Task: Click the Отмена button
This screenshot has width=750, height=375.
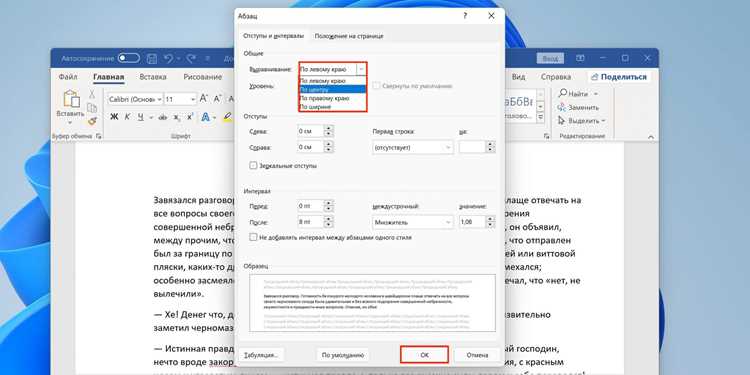Action: click(x=477, y=355)
